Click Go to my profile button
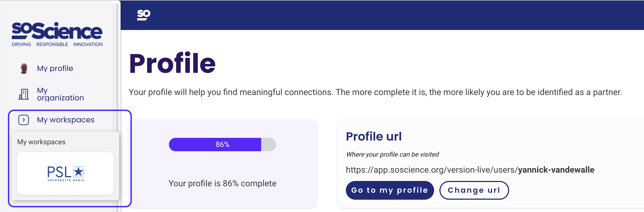Viewport: 644px width, 212px height. 390,190
